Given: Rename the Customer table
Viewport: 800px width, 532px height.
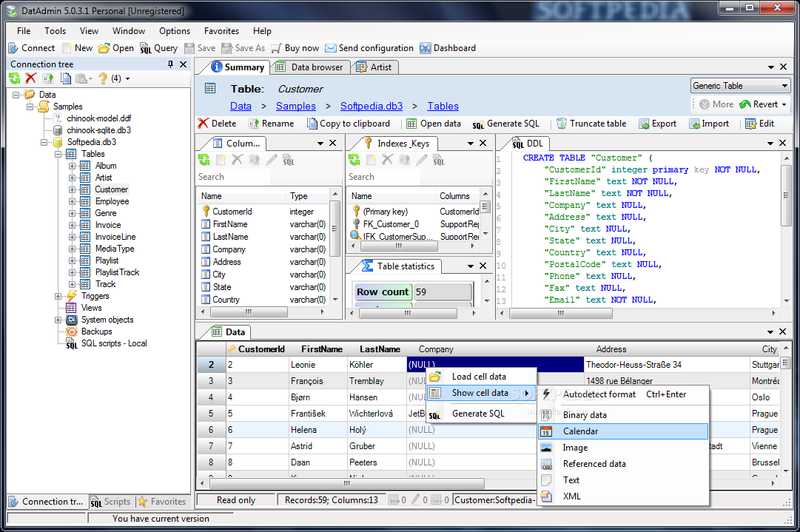Looking at the screenshot, I should pyautogui.click(x=271, y=124).
